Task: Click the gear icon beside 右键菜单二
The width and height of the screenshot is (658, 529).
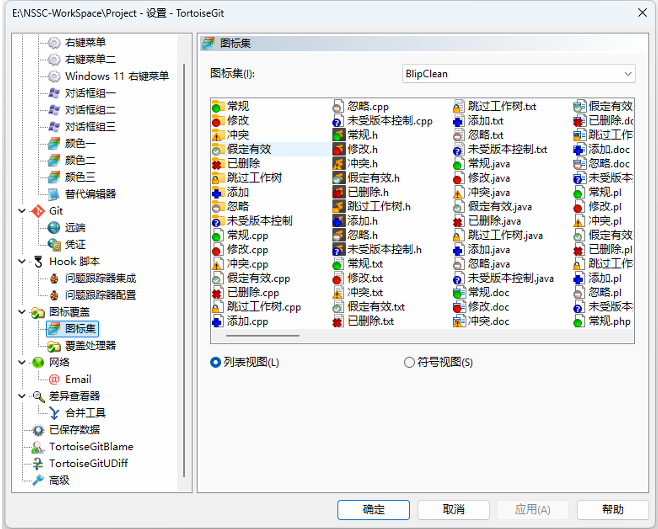Action: (54, 59)
